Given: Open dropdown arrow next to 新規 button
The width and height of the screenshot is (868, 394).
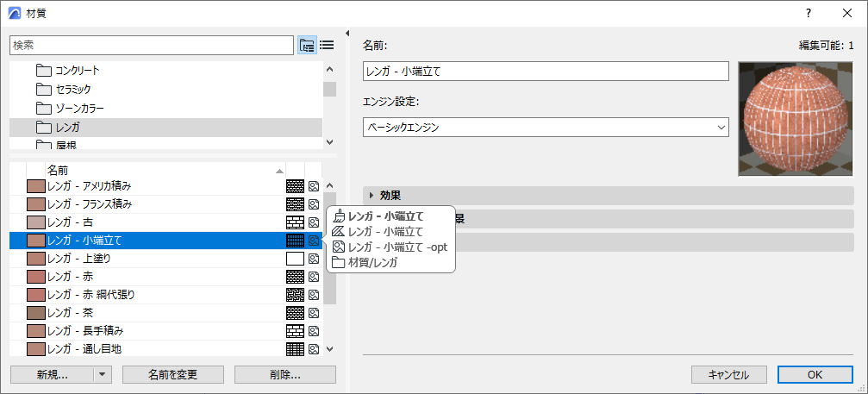Looking at the screenshot, I should click(x=103, y=374).
